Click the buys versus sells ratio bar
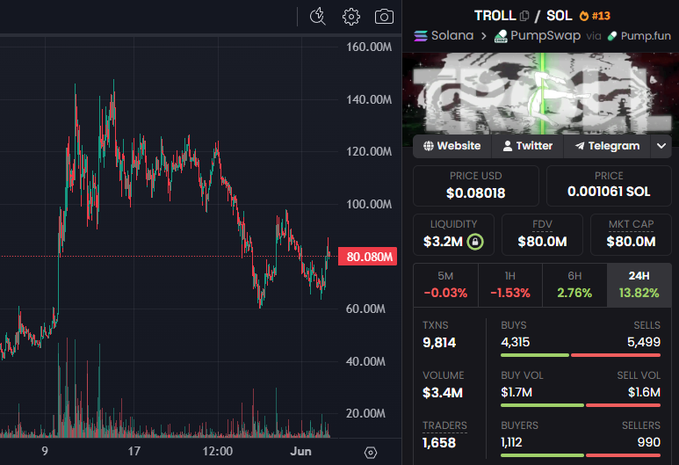The image size is (679, 465). [x=581, y=355]
